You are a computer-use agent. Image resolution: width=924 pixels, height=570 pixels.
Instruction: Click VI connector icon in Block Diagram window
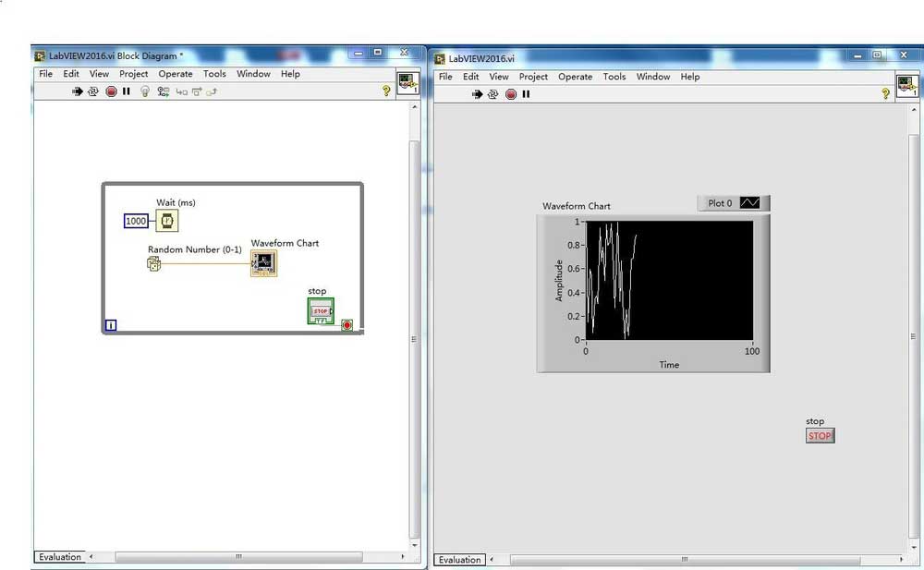pos(407,83)
